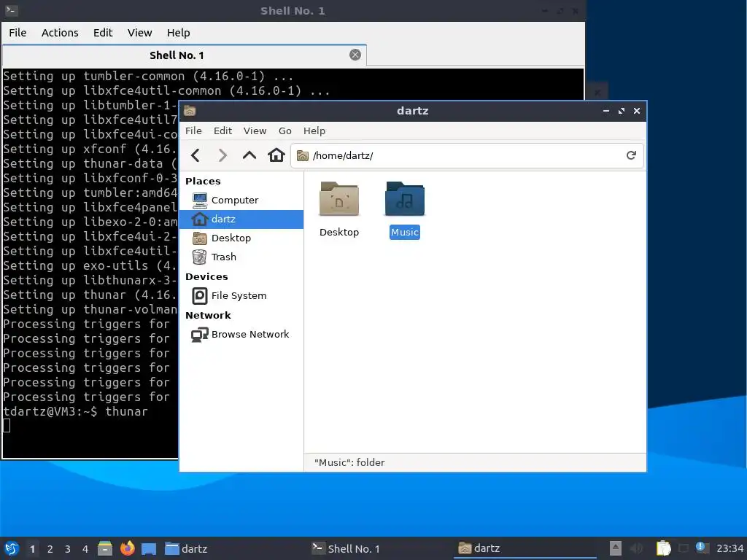
Task: Go back using the Thunar back arrow
Action: click(x=196, y=155)
